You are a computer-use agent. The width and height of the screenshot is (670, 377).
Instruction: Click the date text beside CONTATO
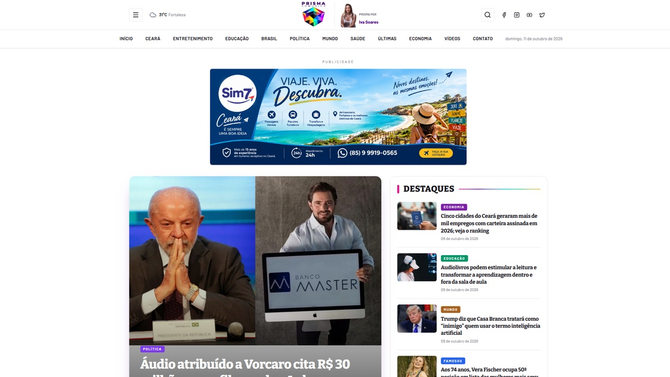(x=534, y=39)
